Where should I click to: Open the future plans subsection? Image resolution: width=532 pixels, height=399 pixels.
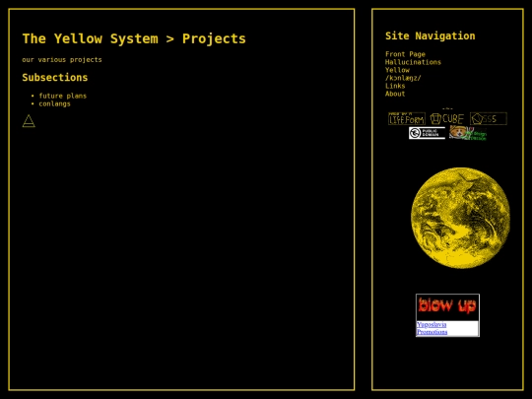[x=62, y=96]
